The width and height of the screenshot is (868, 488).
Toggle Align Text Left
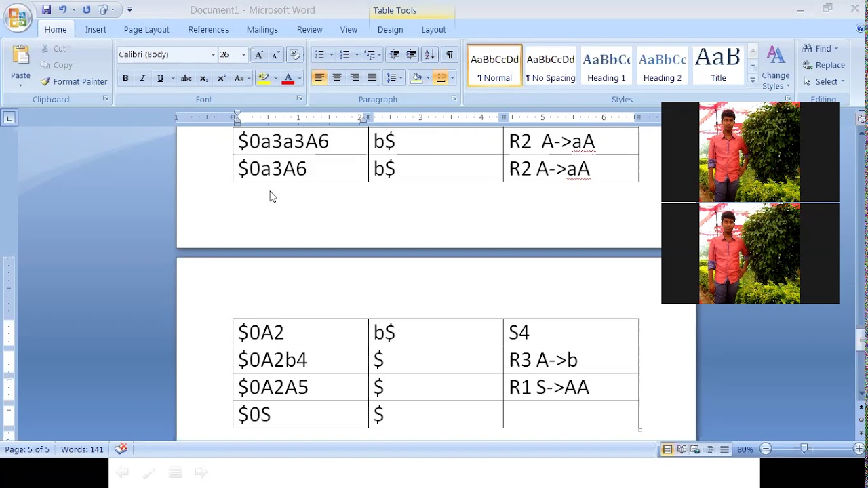(319, 78)
